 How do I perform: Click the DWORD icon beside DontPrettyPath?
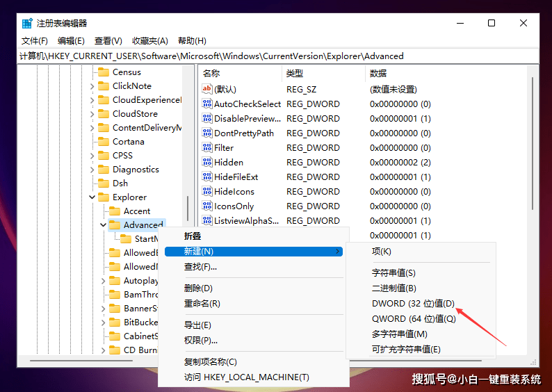click(x=207, y=133)
